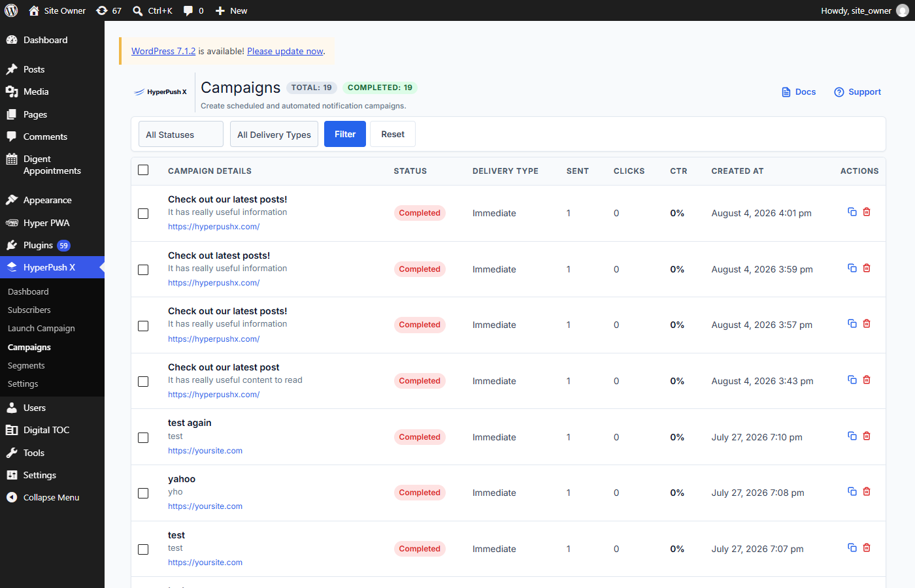Image resolution: width=915 pixels, height=588 pixels.
Task: Go to Launch Campaign submenu item
Action: [41, 328]
